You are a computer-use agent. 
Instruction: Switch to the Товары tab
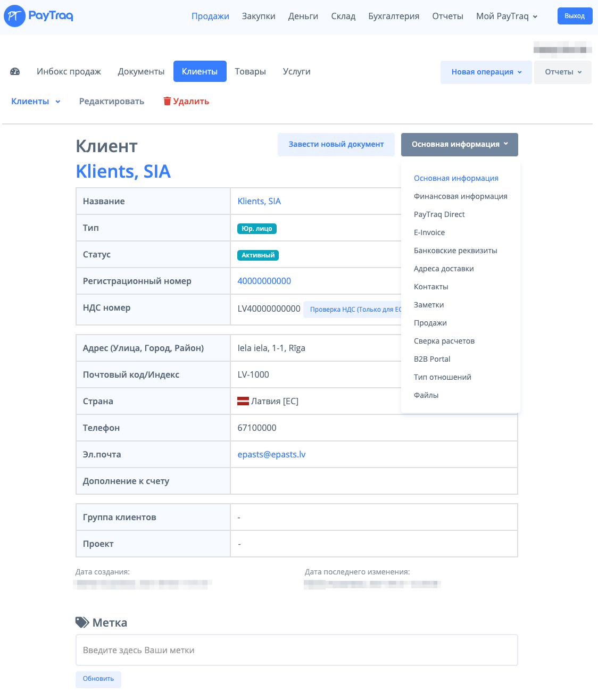click(250, 71)
